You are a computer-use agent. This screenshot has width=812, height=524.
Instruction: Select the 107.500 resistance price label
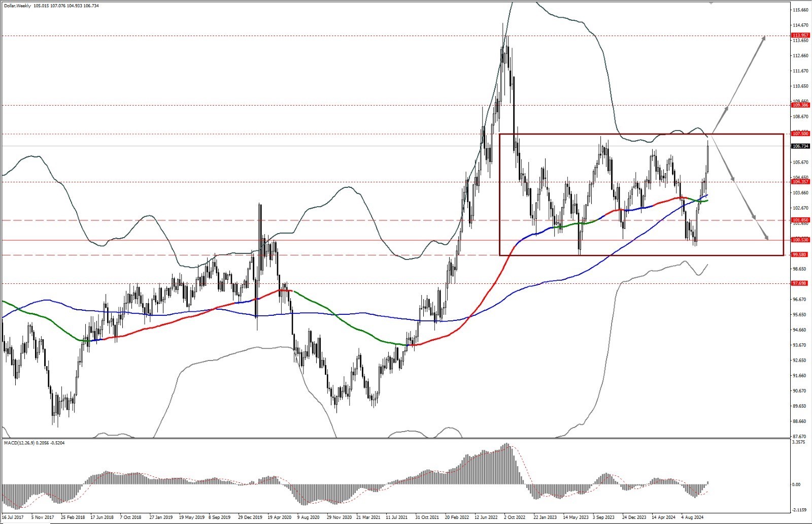pos(800,134)
